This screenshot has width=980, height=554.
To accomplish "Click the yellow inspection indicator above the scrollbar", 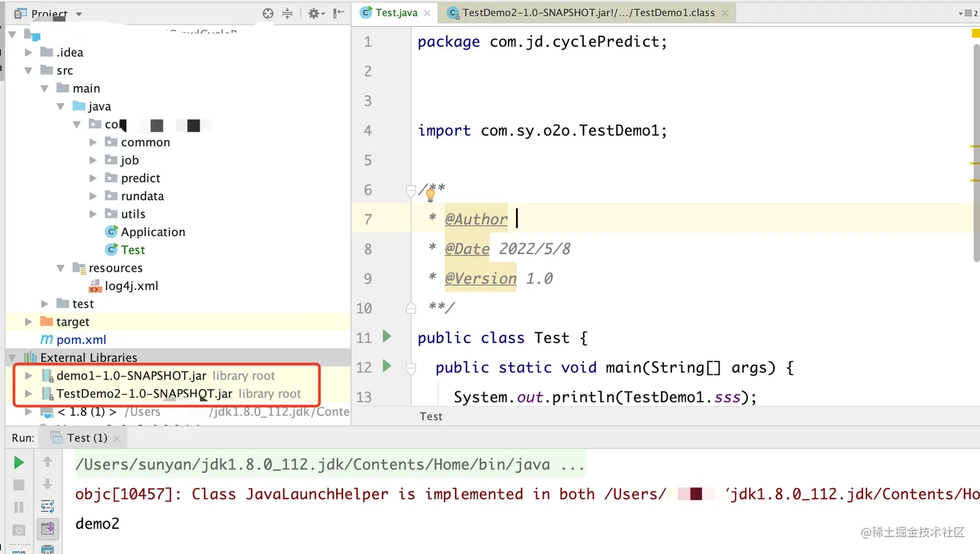I will coord(975,33).
